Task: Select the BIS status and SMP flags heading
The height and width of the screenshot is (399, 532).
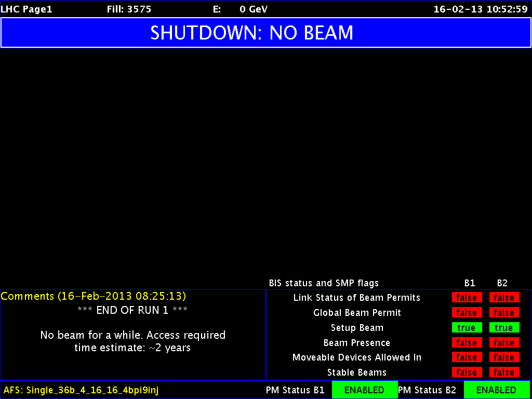Action: coord(324,283)
